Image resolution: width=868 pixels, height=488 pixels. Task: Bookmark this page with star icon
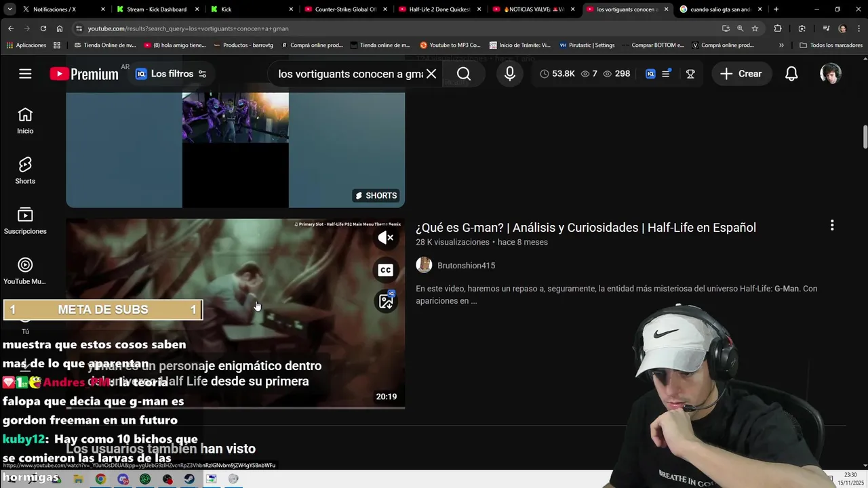click(x=755, y=28)
